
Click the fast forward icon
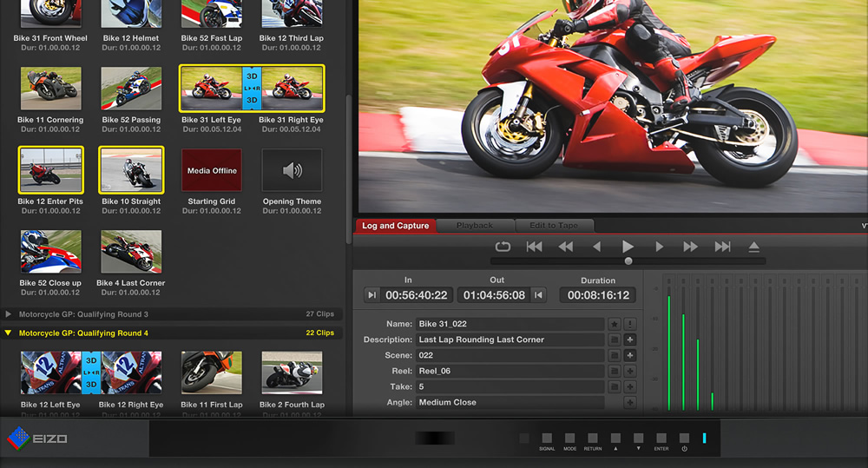click(x=690, y=247)
